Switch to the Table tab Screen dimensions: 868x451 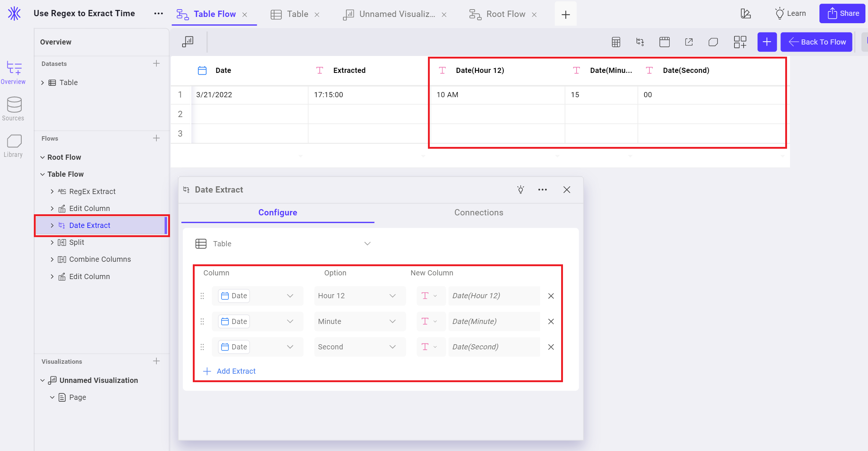pyautogui.click(x=290, y=14)
